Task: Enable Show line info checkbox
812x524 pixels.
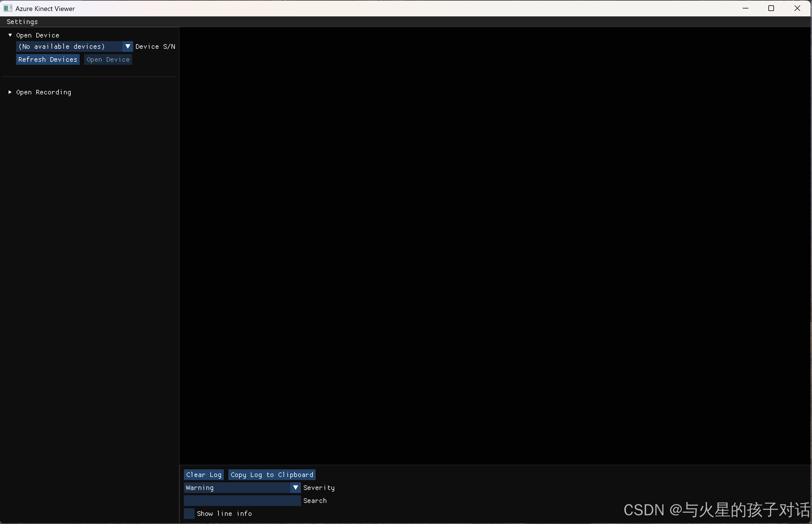Action: point(189,514)
